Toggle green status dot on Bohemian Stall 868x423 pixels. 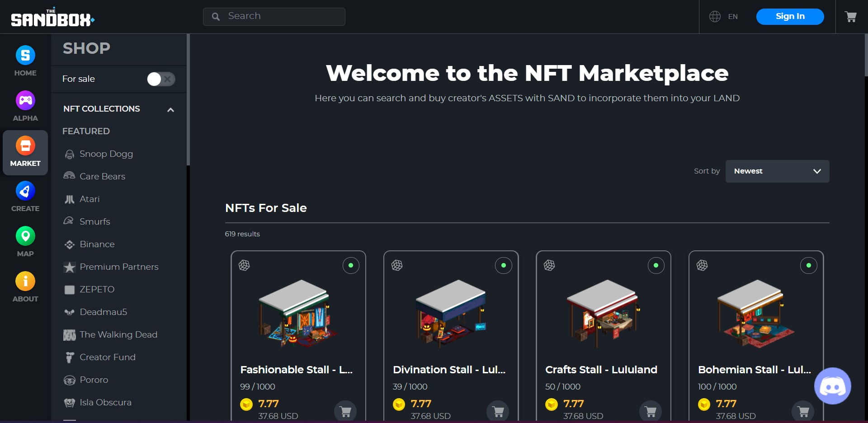coord(808,265)
